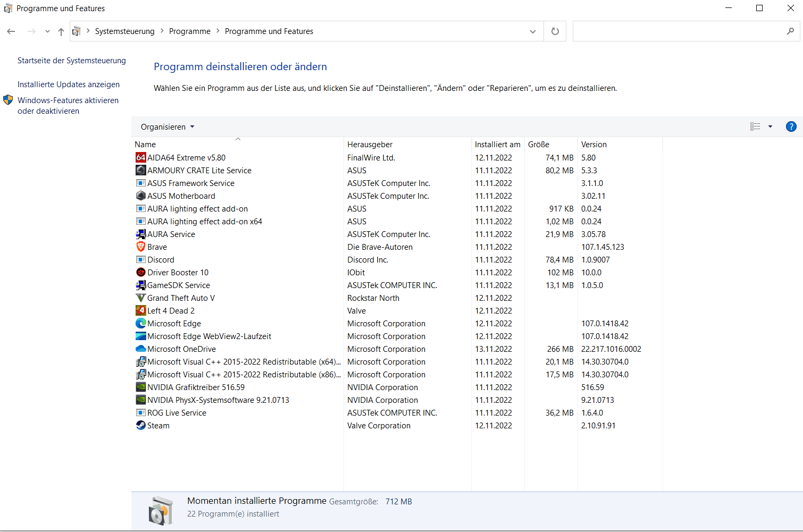Navigate to Systemsteuerung in breadcrumb
Image resolution: width=803 pixels, height=532 pixels.
pyautogui.click(x=125, y=31)
